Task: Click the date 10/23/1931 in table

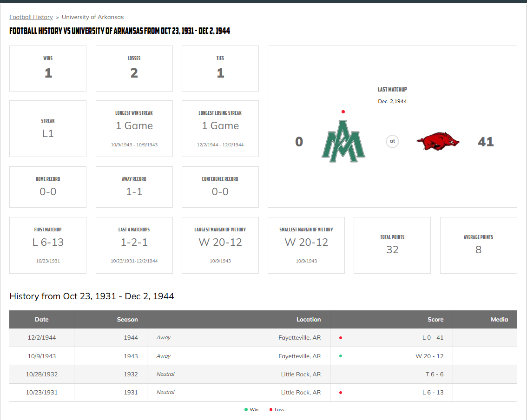Action: point(42,393)
